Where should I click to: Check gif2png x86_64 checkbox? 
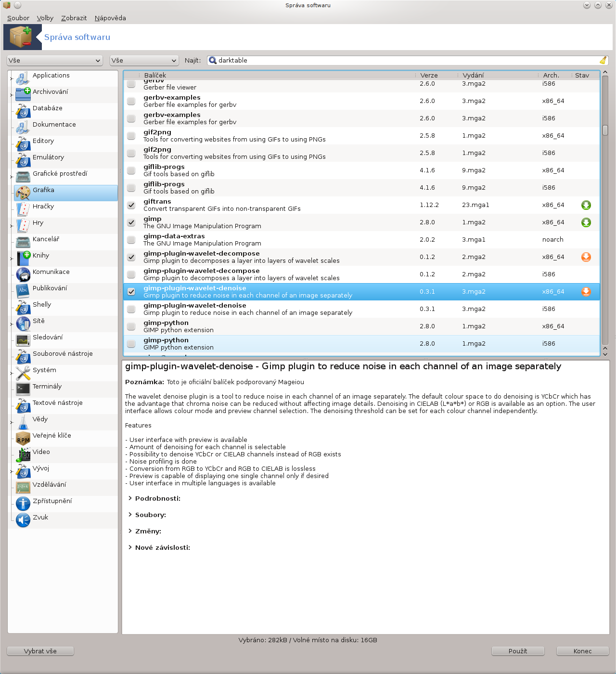(131, 136)
